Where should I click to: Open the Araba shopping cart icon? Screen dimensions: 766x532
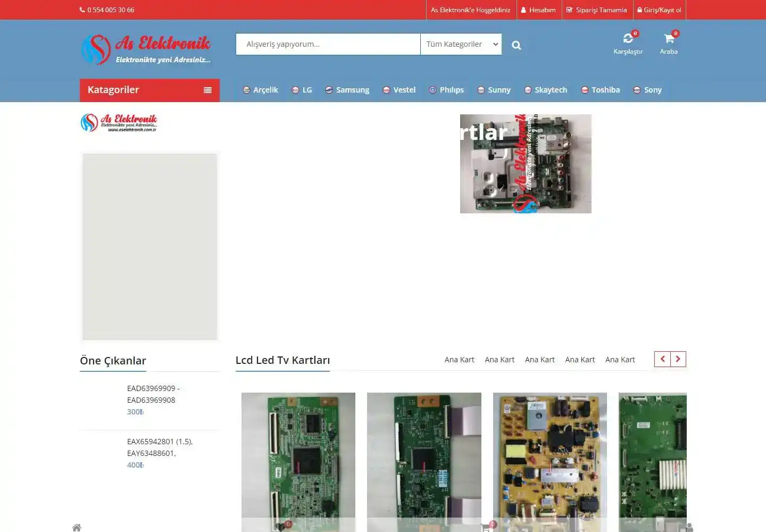(x=669, y=43)
